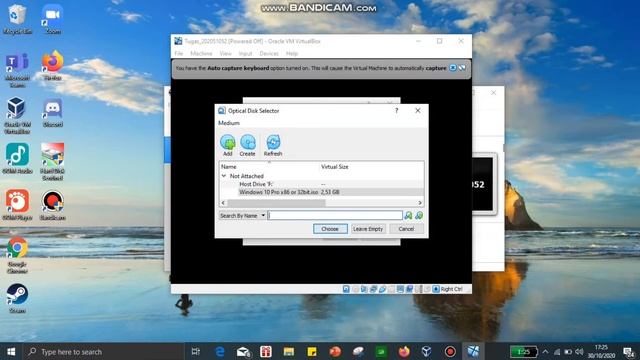Click the find-next icon beside search field
Image resolution: width=640 pixels, height=360 pixels.
408,216
